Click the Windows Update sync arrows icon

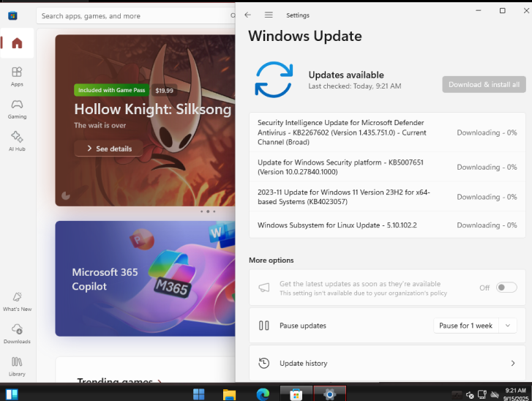[274, 80]
